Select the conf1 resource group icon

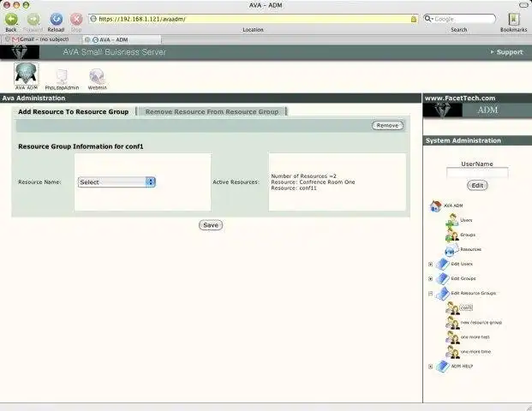point(453,308)
